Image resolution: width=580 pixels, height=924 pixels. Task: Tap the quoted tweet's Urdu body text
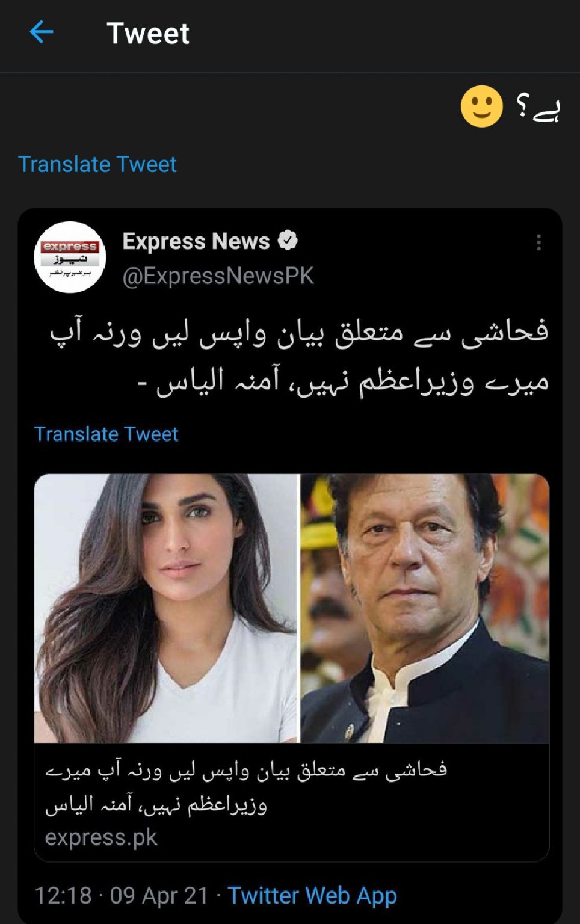[299, 356]
